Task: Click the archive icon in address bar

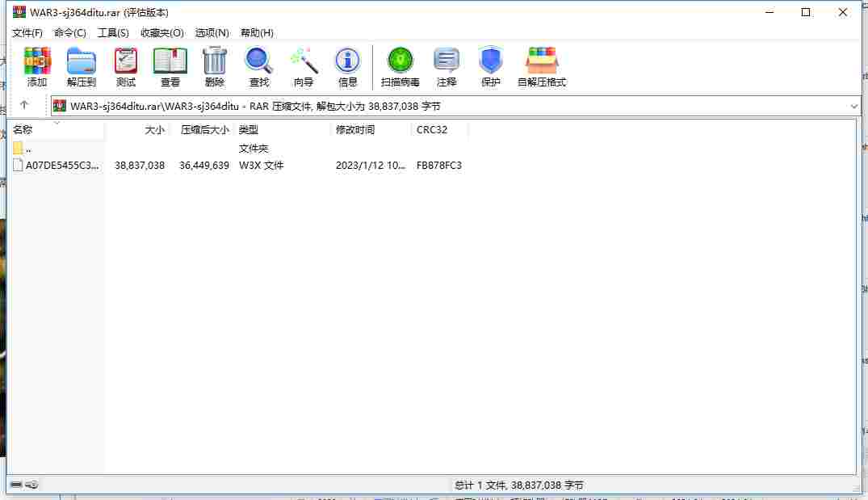Action: pyautogui.click(x=60, y=106)
